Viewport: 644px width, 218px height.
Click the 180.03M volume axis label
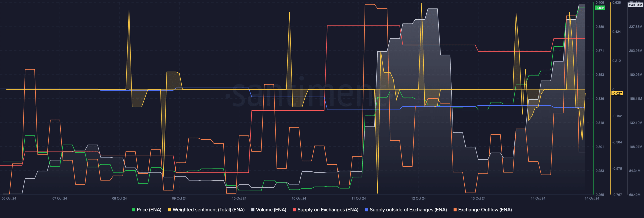[636, 75]
